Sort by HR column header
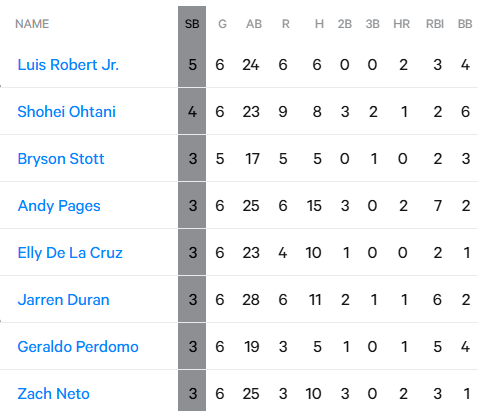The height and width of the screenshot is (411, 478). (401, 24)
